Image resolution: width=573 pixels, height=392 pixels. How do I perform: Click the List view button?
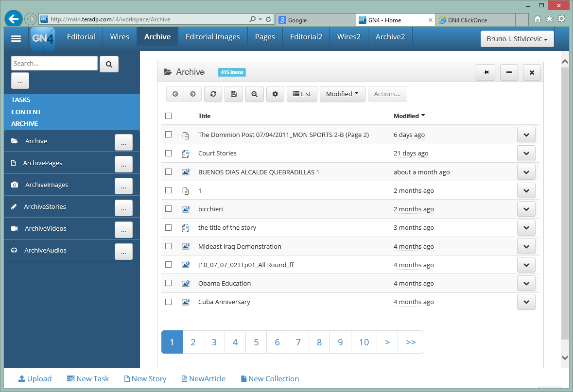[x=302, y=94]
